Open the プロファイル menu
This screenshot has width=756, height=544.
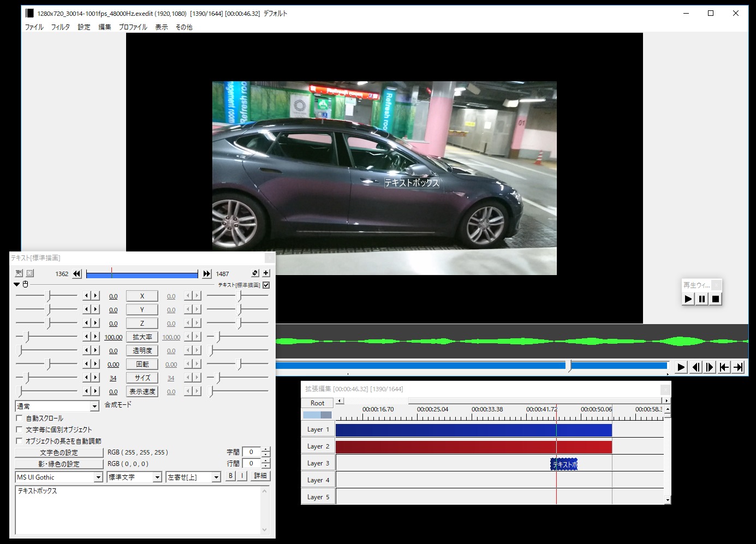(x=133, y=27)
